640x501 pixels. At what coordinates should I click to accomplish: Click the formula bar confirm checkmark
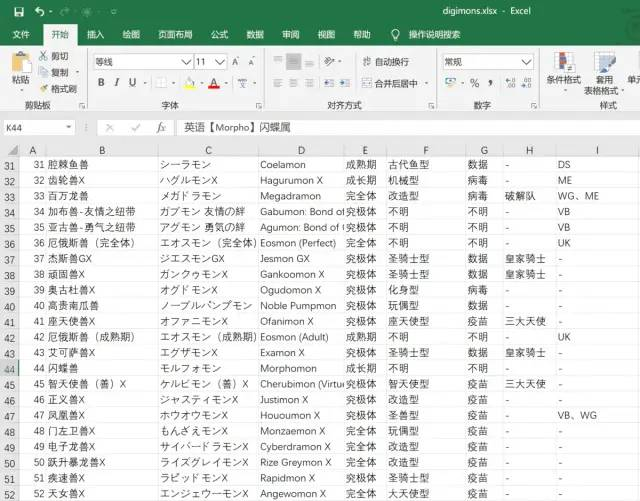tap(135, 128)
